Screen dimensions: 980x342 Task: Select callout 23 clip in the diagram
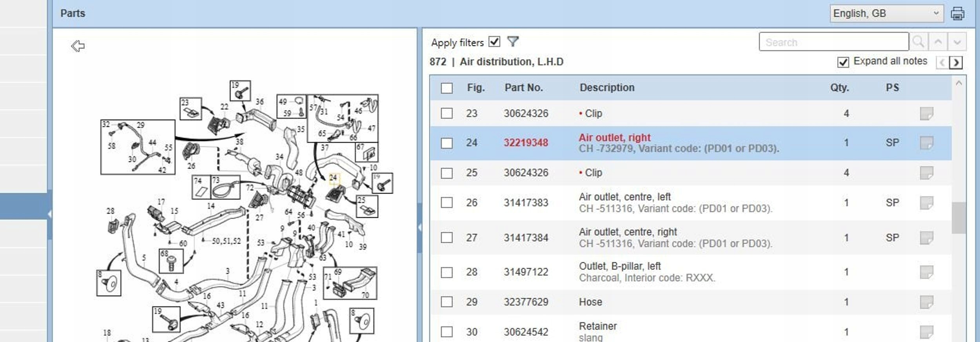coord(191,109)
